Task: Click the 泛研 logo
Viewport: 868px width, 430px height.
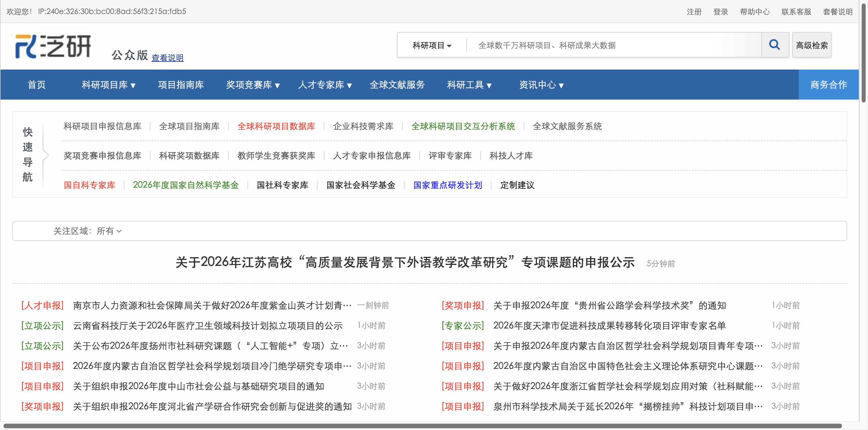Action: pyautogui.click(x=53, y=46)
